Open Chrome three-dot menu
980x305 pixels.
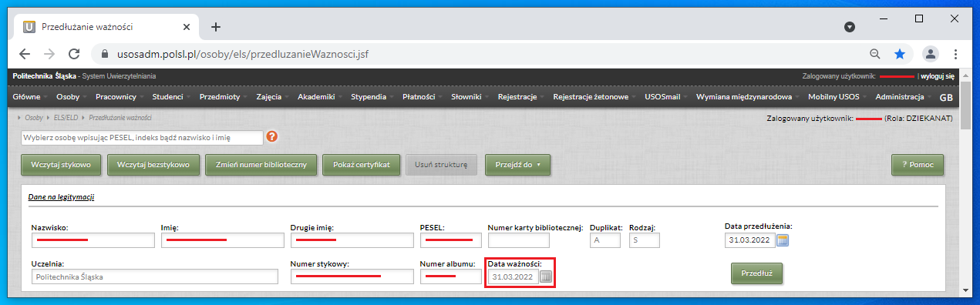[x=955, y=54]
